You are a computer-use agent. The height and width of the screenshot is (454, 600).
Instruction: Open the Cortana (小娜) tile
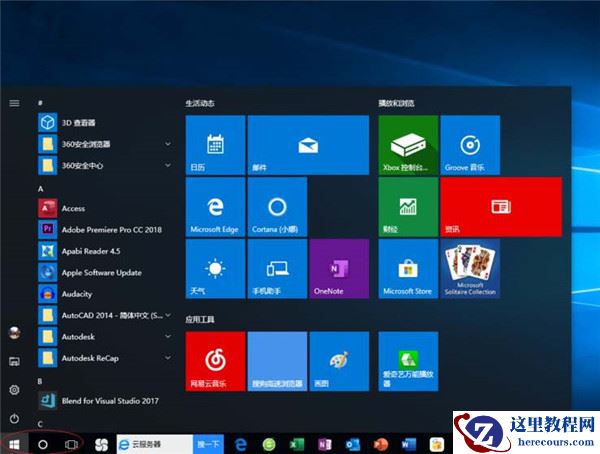277,207
